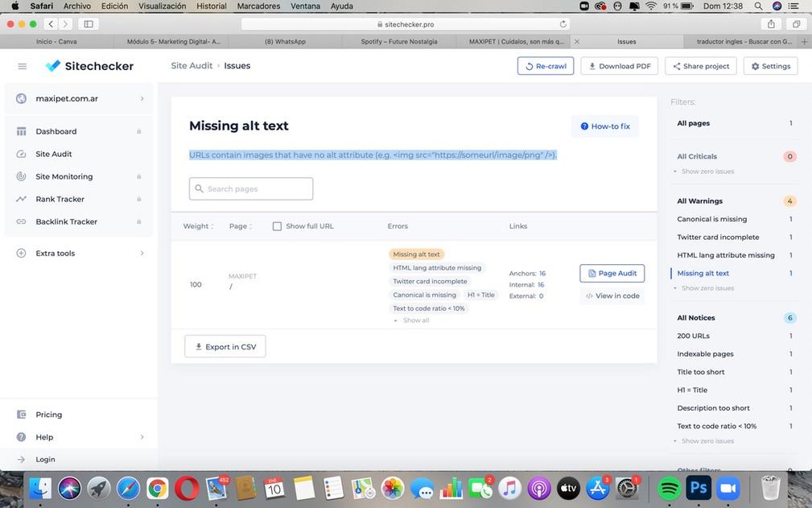Open the Pricing page
This screenshot has width=812, height=508.
pyautogui.click(x=48, y=415)
